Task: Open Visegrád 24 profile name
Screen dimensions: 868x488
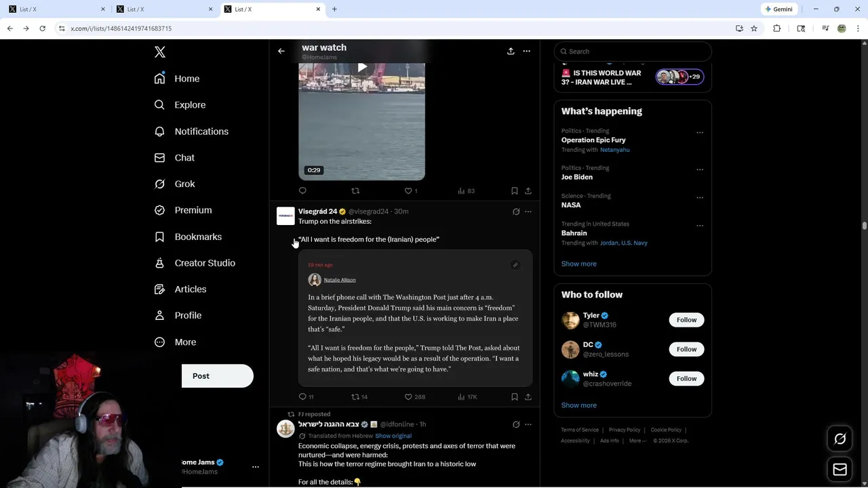Action: point(317,211)
